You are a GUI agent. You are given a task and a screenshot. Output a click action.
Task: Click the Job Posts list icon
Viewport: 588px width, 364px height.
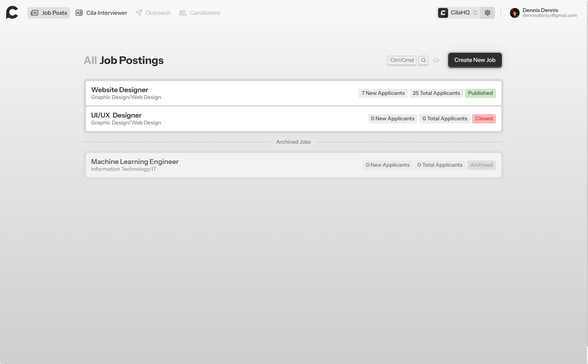[x=34, y=13]
